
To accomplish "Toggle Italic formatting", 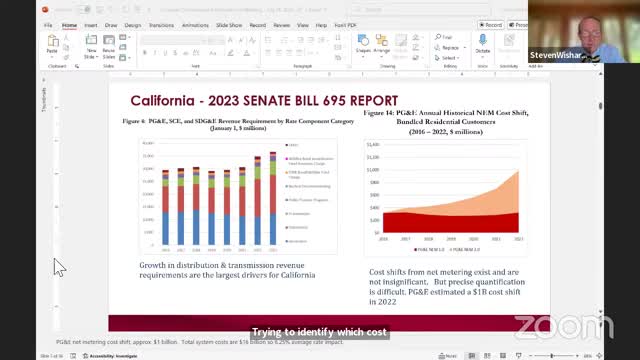I will pyautogui.click(x=155, y=53).
